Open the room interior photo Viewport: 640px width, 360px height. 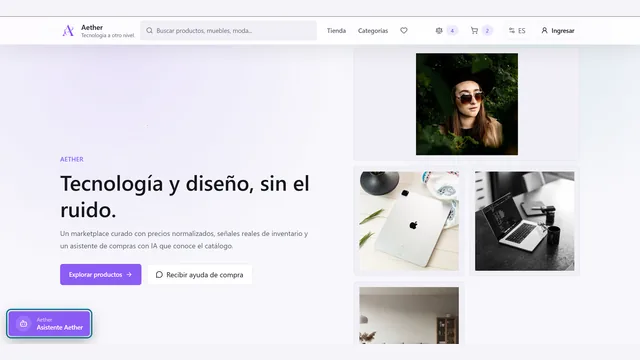click(x=409, y=315)
